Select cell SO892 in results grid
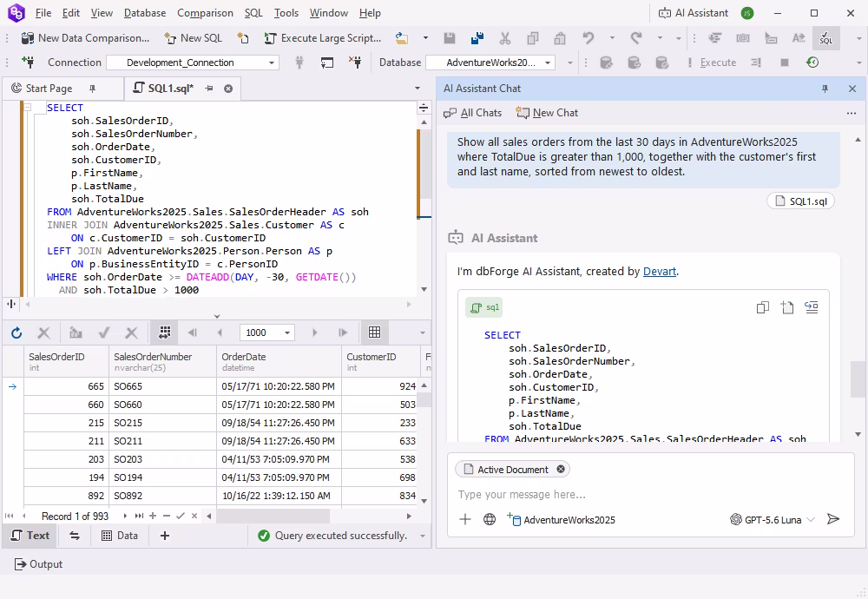This screenshot has width=868, height=599. click(163, 496)
